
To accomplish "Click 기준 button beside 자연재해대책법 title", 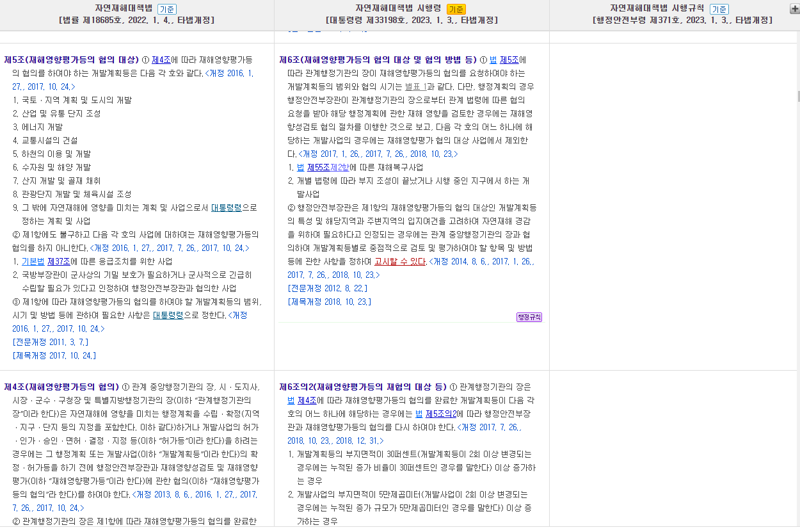I will tap(167, 9).
